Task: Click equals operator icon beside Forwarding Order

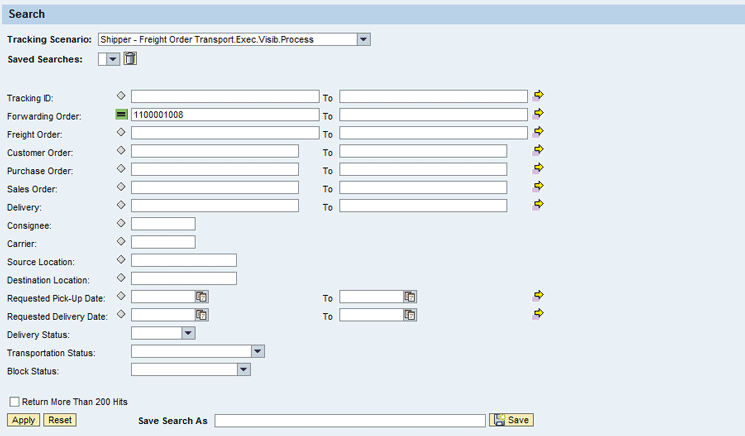Action: point(121,114)
